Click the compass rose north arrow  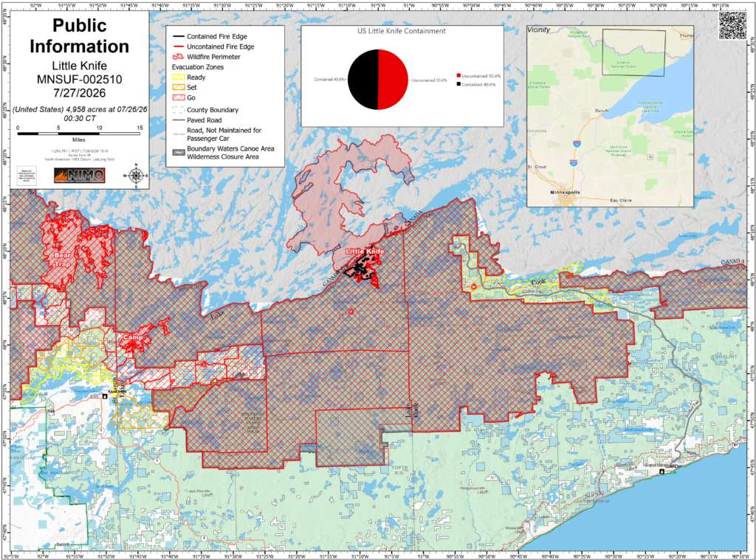(x=136, y=176)
